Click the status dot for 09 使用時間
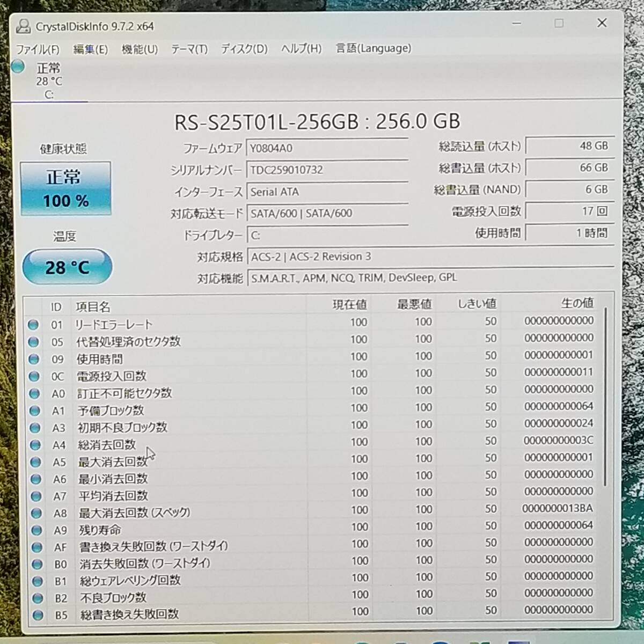644x644 pixels. point(34,359)
